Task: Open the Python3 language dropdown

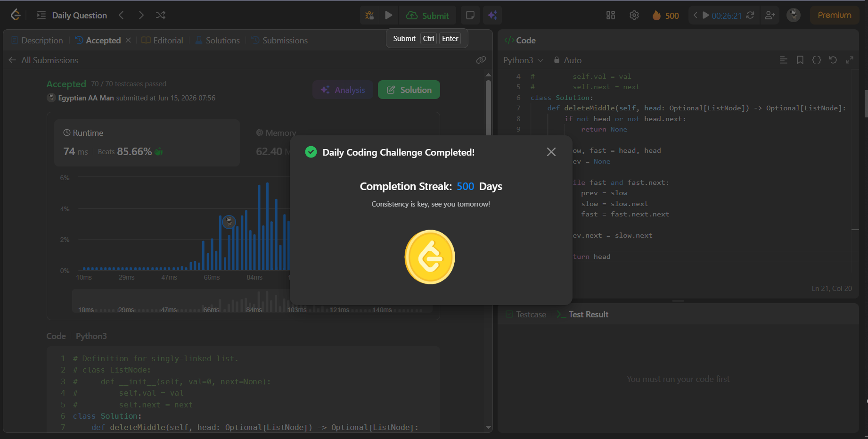Action: [x=523, y=60]
